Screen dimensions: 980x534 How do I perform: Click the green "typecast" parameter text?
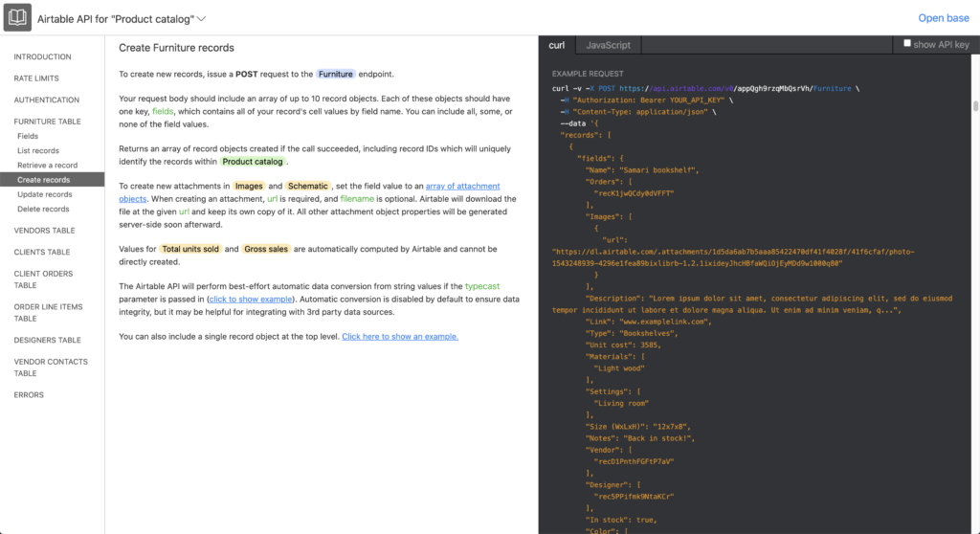coord(482,286)
